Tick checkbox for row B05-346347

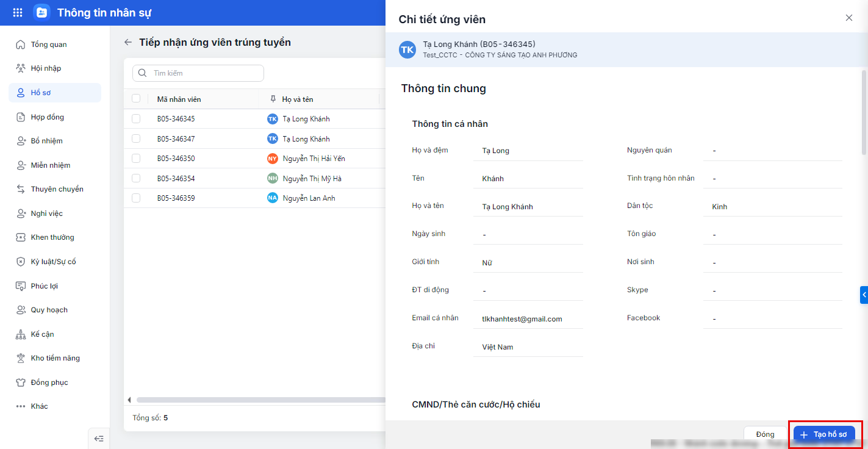tap(136, 138)
